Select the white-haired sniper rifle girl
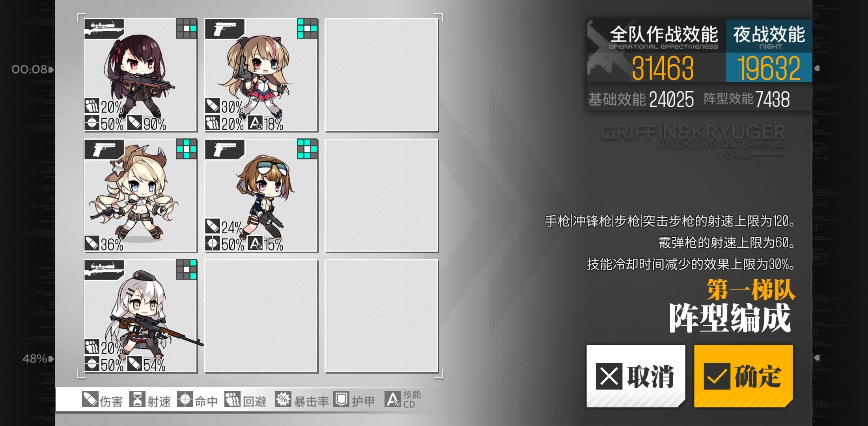This screenshot has width=868, height=426. point(140,316)
